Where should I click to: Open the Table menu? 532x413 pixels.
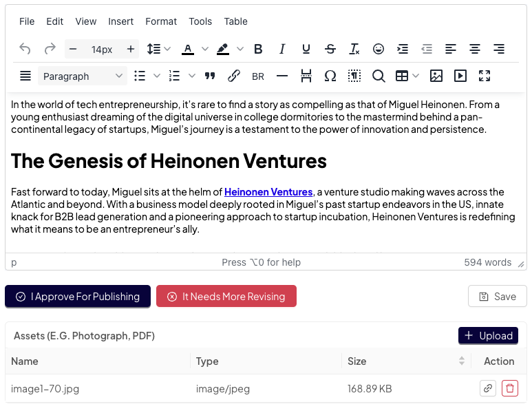[235, 21]
